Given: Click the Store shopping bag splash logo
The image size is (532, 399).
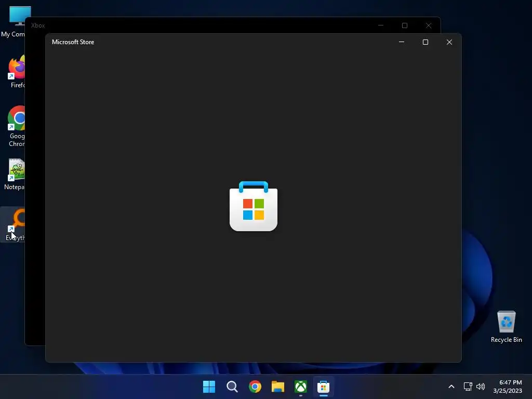Looking at the screenshot, I should [x=254, y=206].
